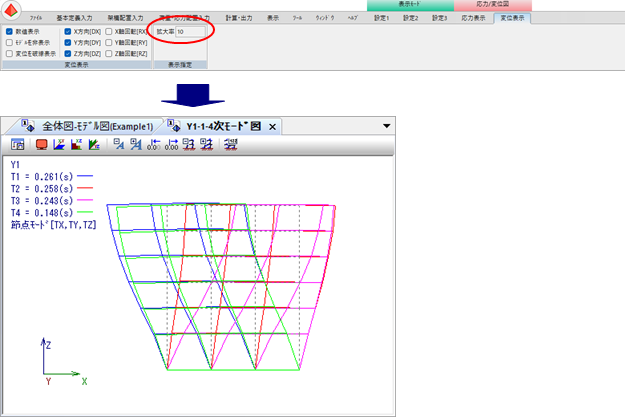Image resolution: width=625 pixels, height=417 pixels.
Task: Close the Y1-1-4次モード図 tab
Action: (272, 127)
